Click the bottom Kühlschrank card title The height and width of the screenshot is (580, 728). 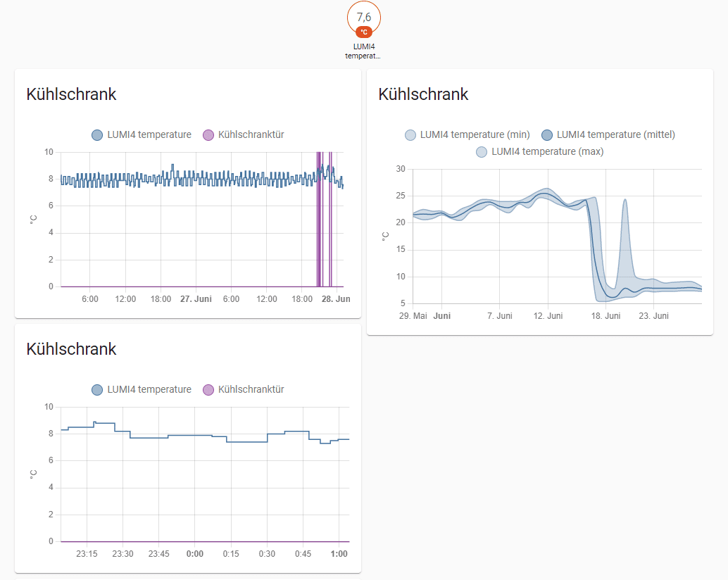[x=71, y=349]
